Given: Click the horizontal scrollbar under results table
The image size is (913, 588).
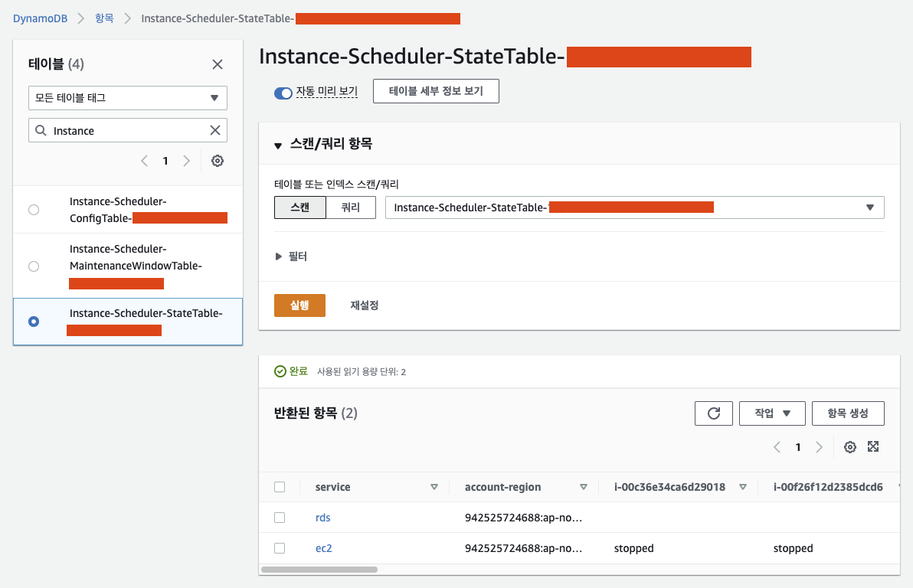Looking at the screenshot, I should (x=319, y=570).
